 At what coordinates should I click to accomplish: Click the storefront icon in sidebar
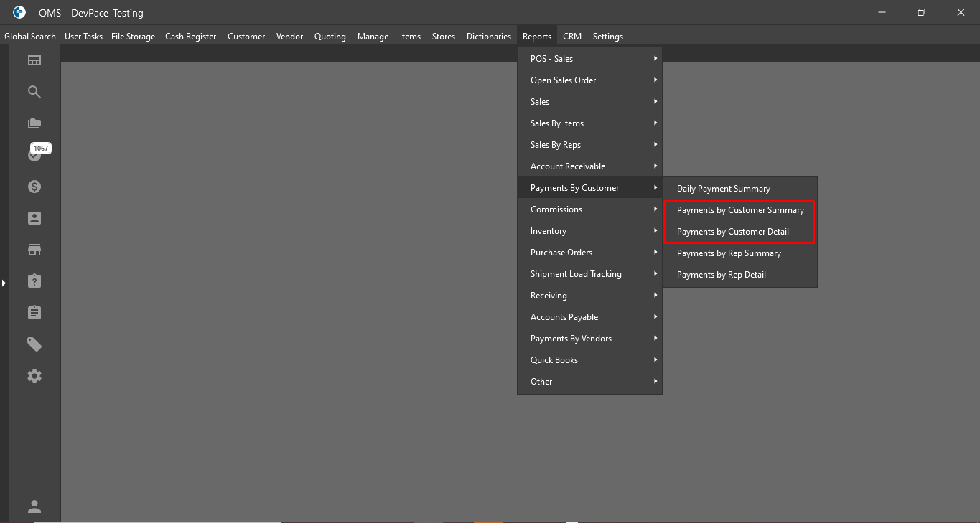coord(34,250)
